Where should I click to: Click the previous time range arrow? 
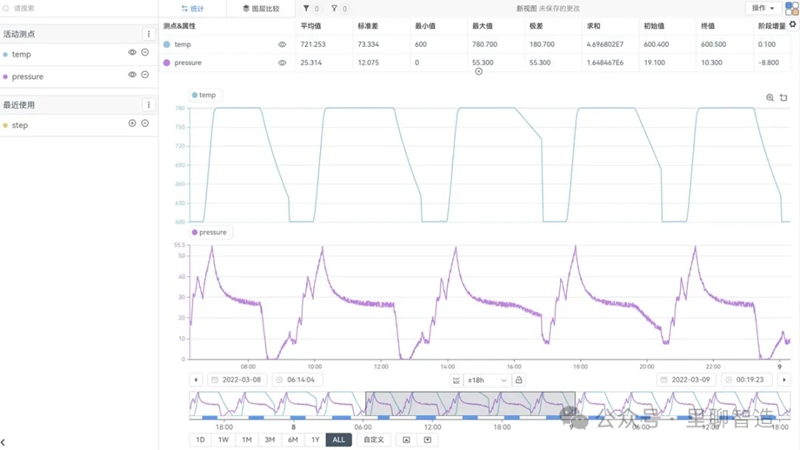[x=196, y=380]
